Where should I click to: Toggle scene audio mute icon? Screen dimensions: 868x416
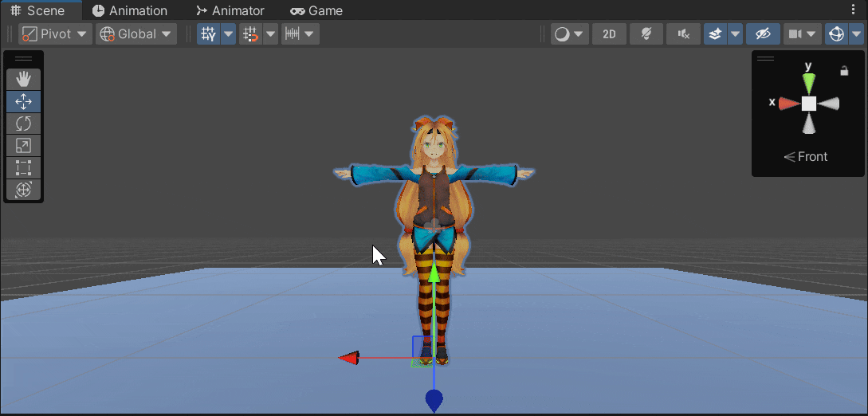point(684,33)
